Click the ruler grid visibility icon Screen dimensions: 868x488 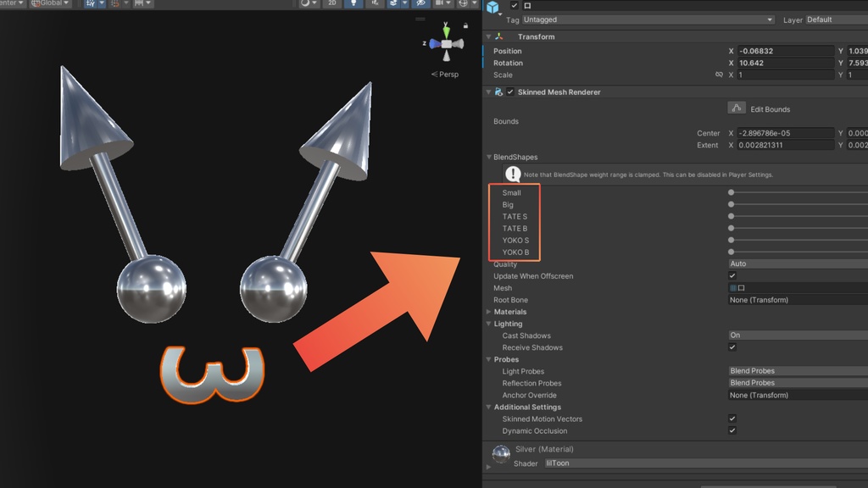[139, 3]
